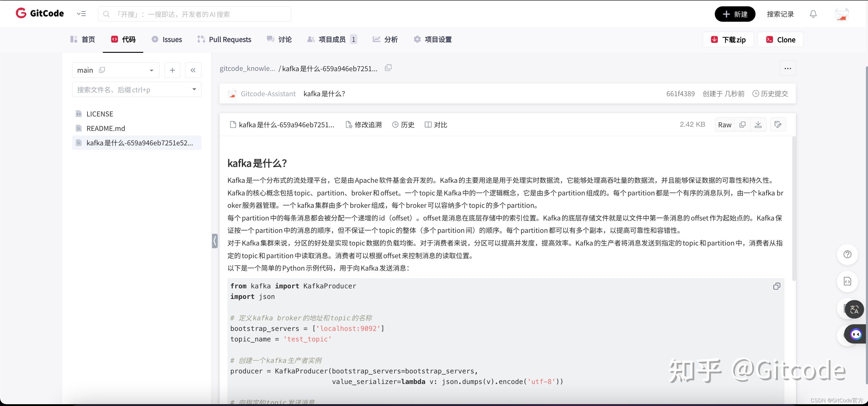Collapse the content panel with the middle chevron
Screen dimensions: 868x406
215,241
